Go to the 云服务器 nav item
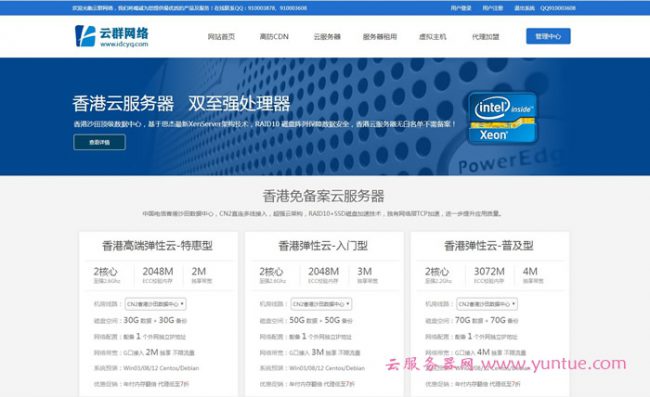The image size is (650, 397). pyautogui.click(x=327, y=36)
